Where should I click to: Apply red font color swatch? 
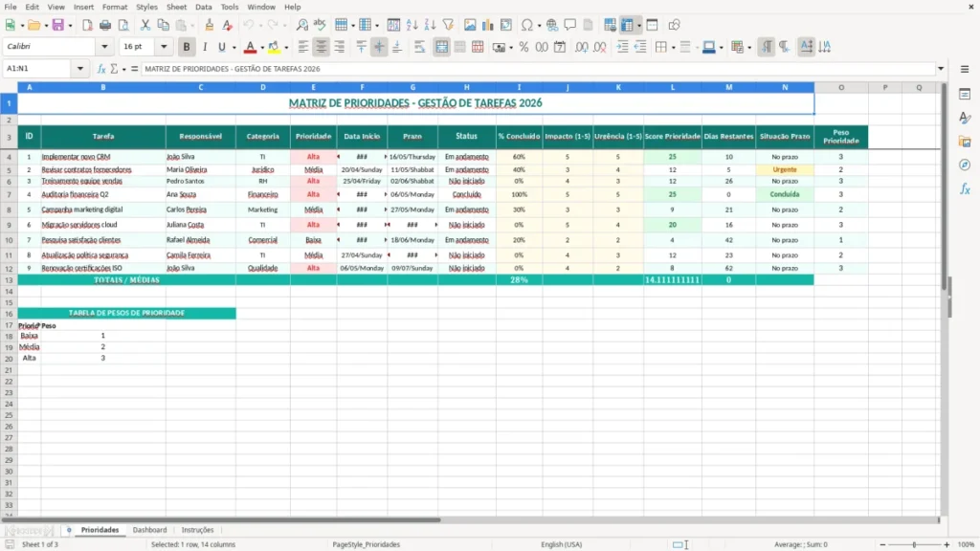(250, 47)
